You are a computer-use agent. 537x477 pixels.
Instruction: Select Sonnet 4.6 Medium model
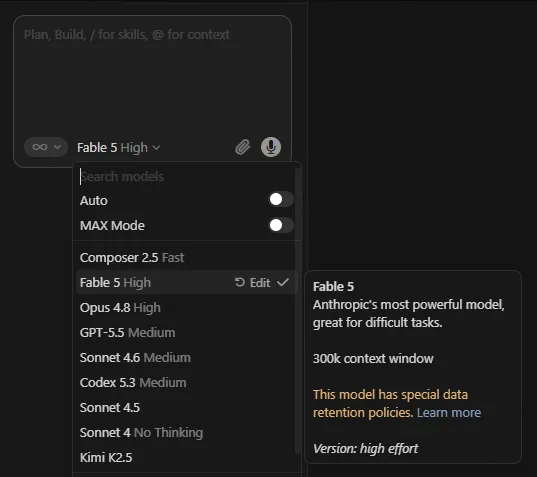[187, 357]
